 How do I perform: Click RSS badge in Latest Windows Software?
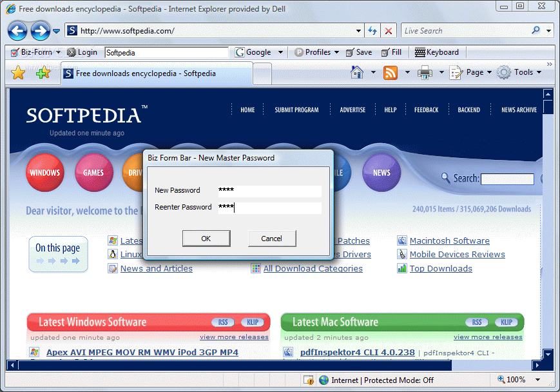pyautogui.click(x=223, y=322)
